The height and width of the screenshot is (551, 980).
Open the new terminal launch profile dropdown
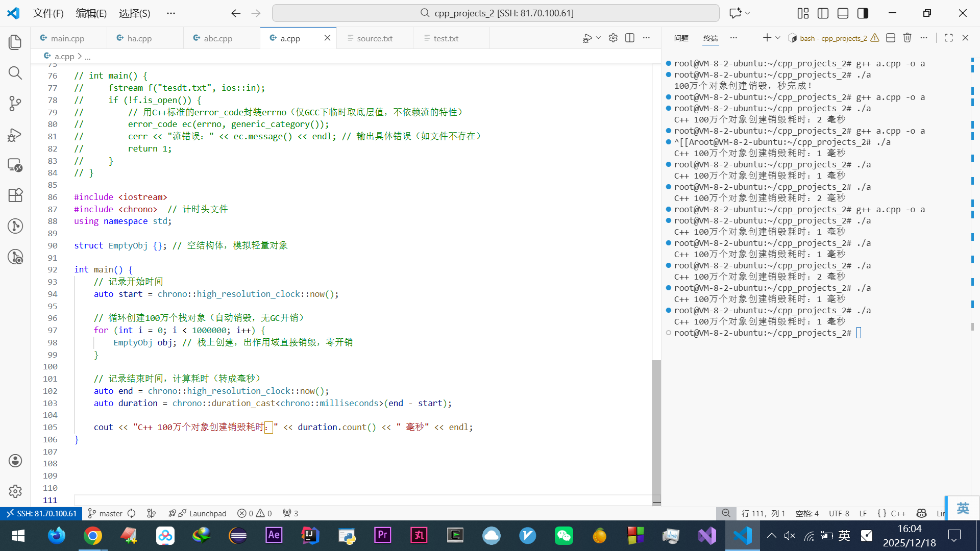(x=778, y=38)
